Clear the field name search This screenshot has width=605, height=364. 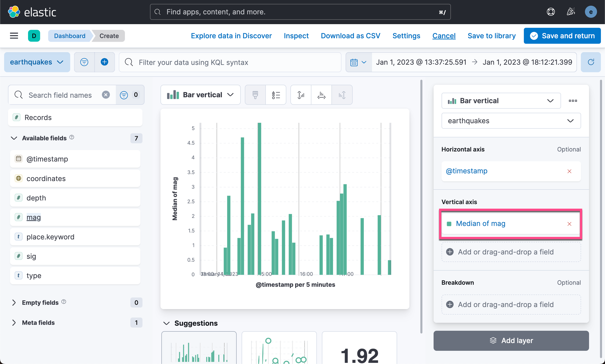click(106, 95)
